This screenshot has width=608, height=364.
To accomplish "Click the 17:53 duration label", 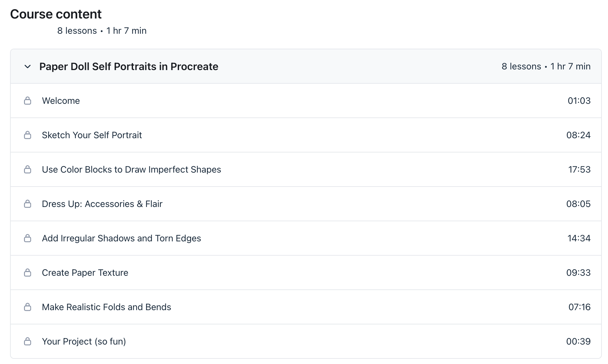I will click(x=579, y=169).
